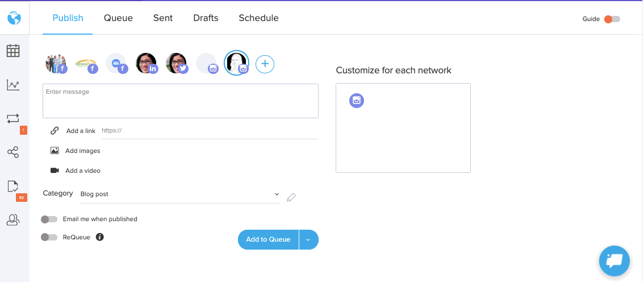The width and height of the screenshot is (644, 282).
Task: Click the add account plus icon
Action: (265, 64)
